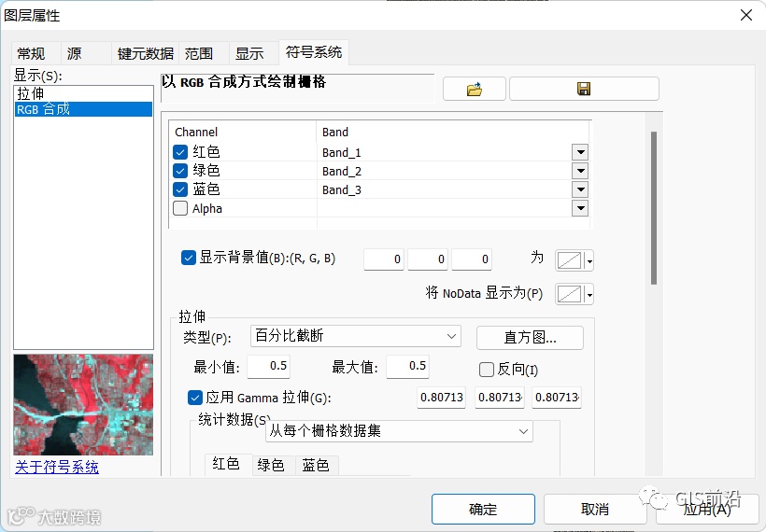
Task: Click the 取消 button
Action: tap(595, 509)
